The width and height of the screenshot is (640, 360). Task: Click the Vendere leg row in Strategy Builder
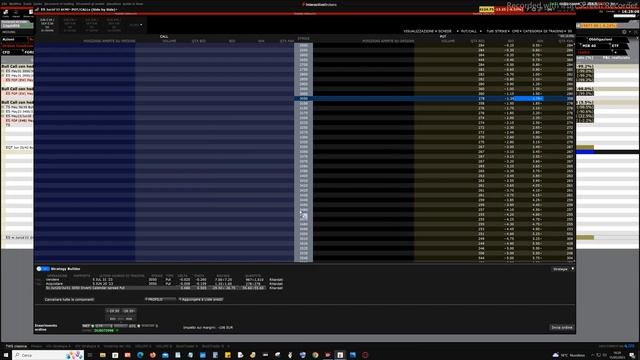164,280
